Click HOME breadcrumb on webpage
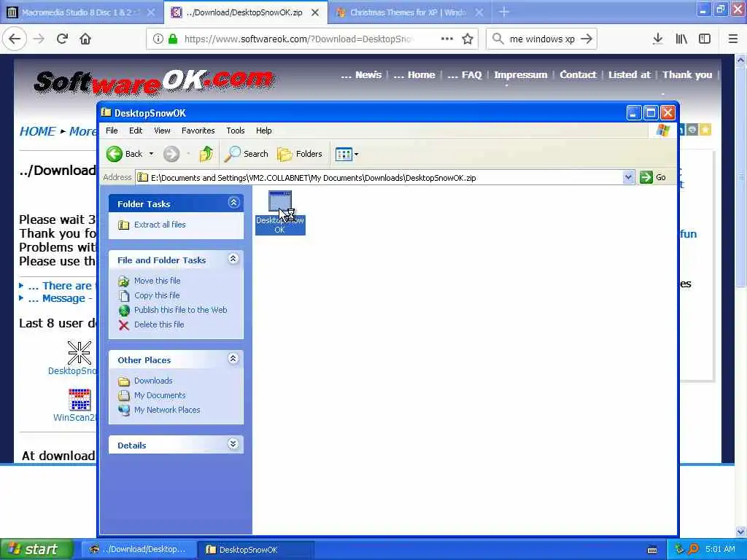The width and height of the screenshot is (747, 560). click(x=37, y=131)
